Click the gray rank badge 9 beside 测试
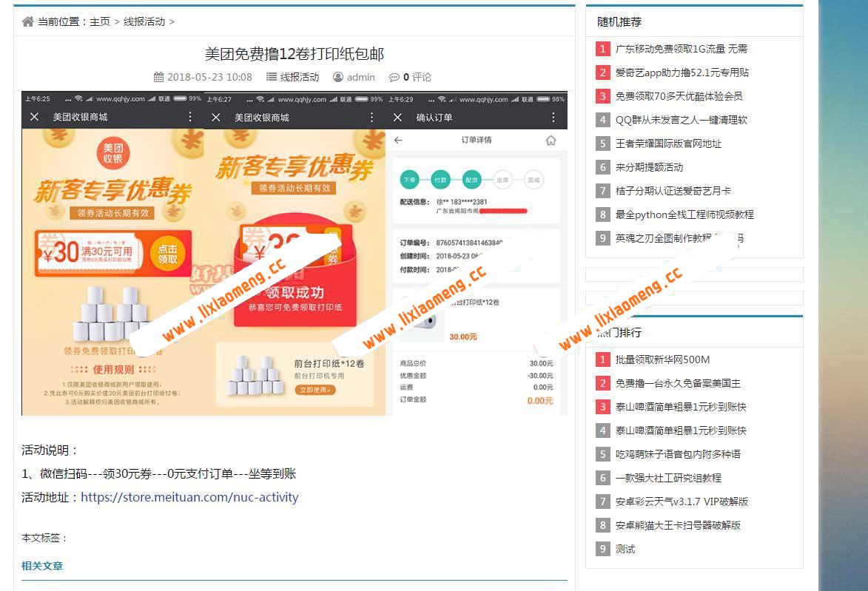This screenshot has height=591, width=868. tap(602, 549)
